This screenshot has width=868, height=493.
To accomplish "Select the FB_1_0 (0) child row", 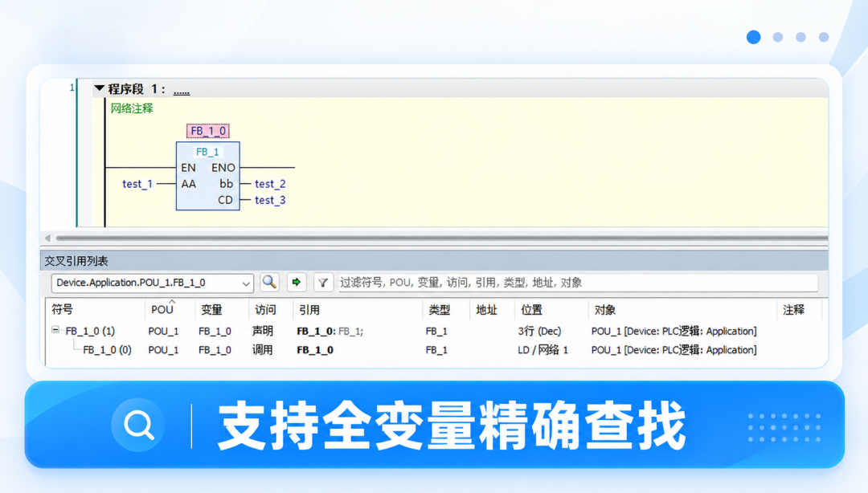I will 107,350.
